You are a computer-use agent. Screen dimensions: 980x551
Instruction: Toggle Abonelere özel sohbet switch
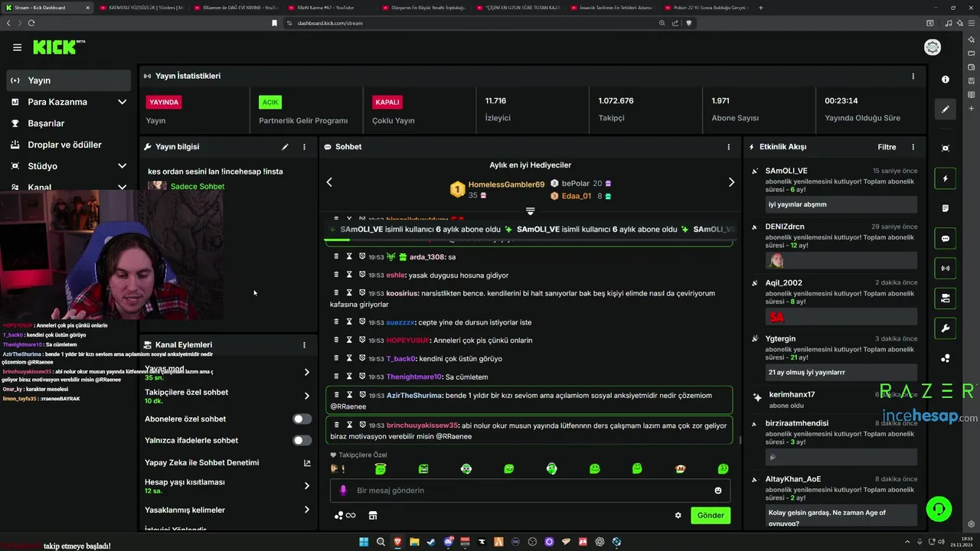point(302,419)
